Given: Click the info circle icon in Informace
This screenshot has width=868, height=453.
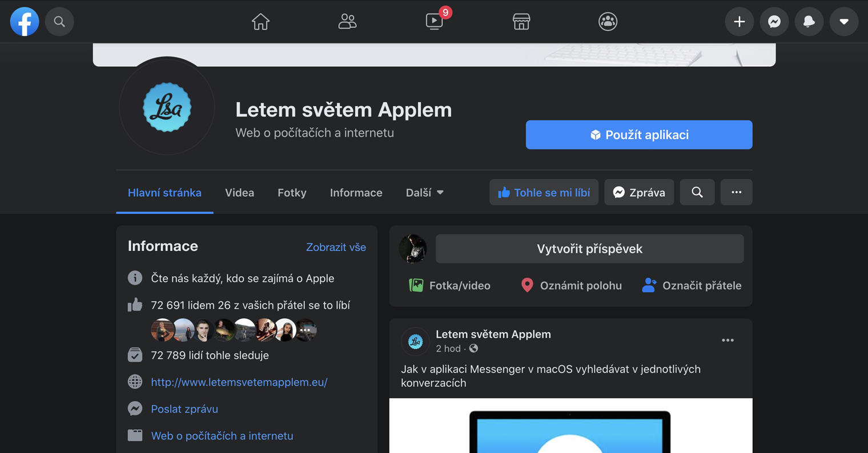Looking at the screenshot, I should [135, 278].
